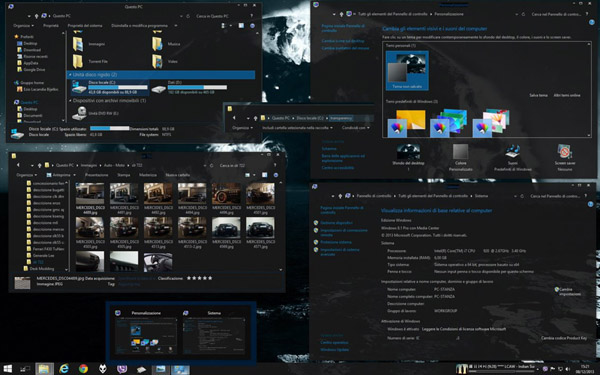Screen dimensions: 600x375
Task: Click Immagini in sl T32 breadcrumb path
Action: pyautogui.click(x=89, y=165)
